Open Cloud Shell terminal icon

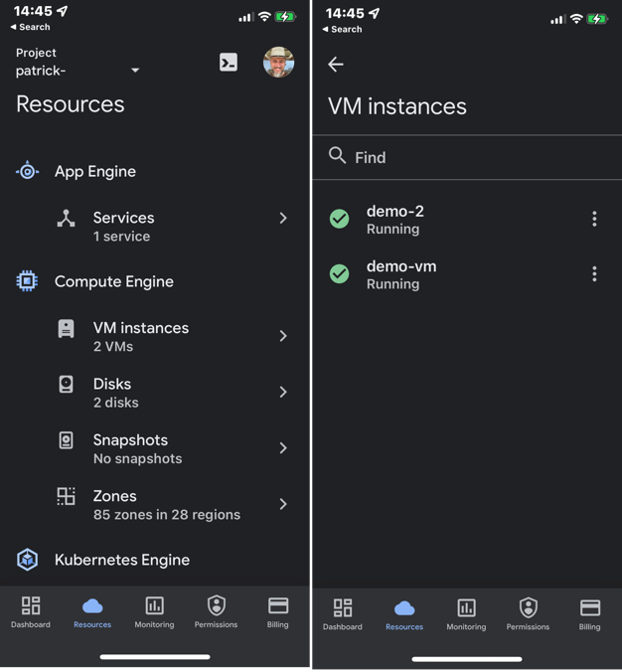point(229,63)
